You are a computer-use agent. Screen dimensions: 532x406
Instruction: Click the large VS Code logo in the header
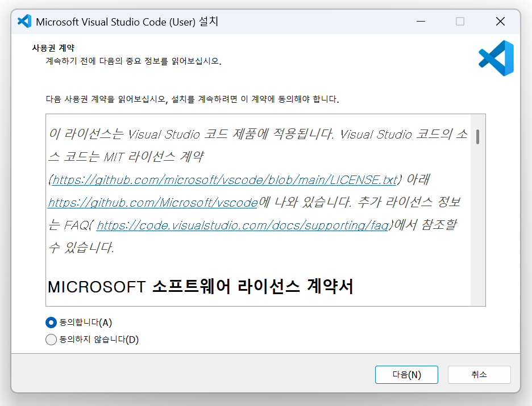pos(496,58)
